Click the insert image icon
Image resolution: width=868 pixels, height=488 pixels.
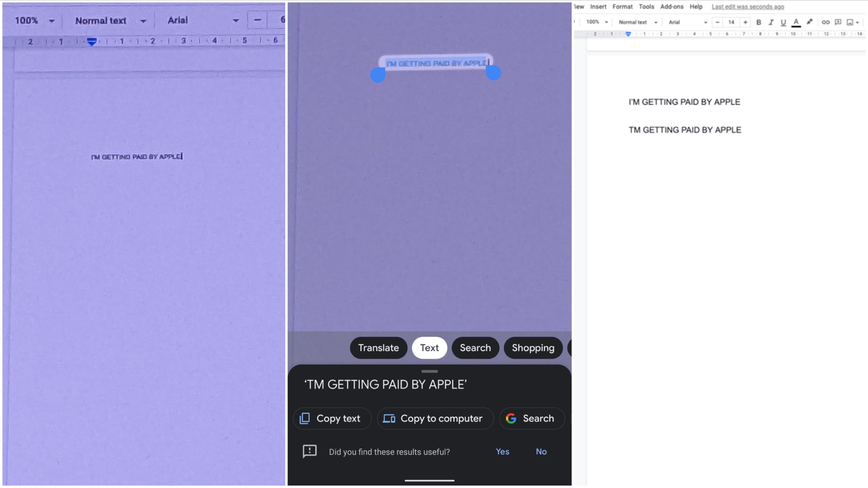point(850,22)
